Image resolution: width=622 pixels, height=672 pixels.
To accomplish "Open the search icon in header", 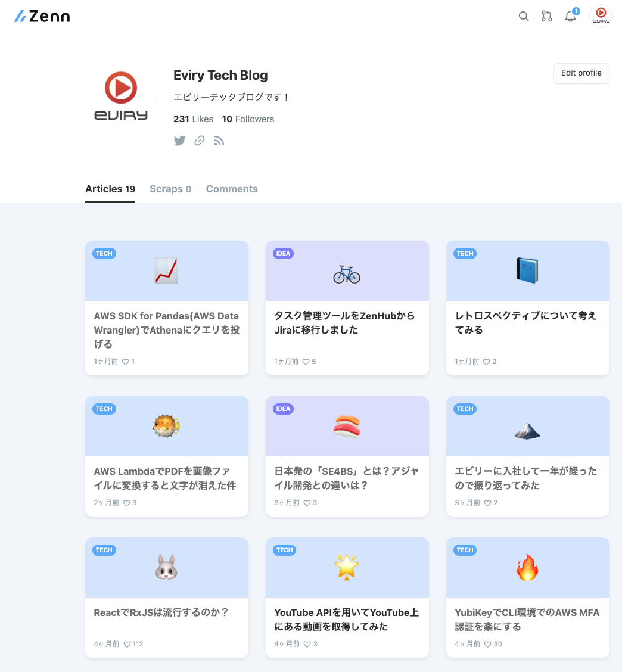I will [x=524, y=16].
